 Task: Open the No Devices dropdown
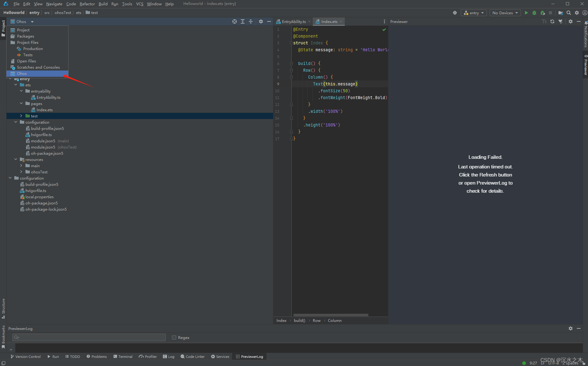click(505, 13)
